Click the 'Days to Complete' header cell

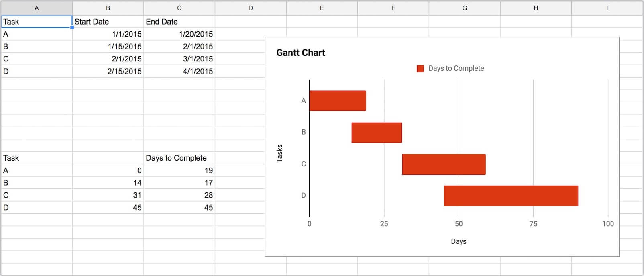tap(179, 158)
